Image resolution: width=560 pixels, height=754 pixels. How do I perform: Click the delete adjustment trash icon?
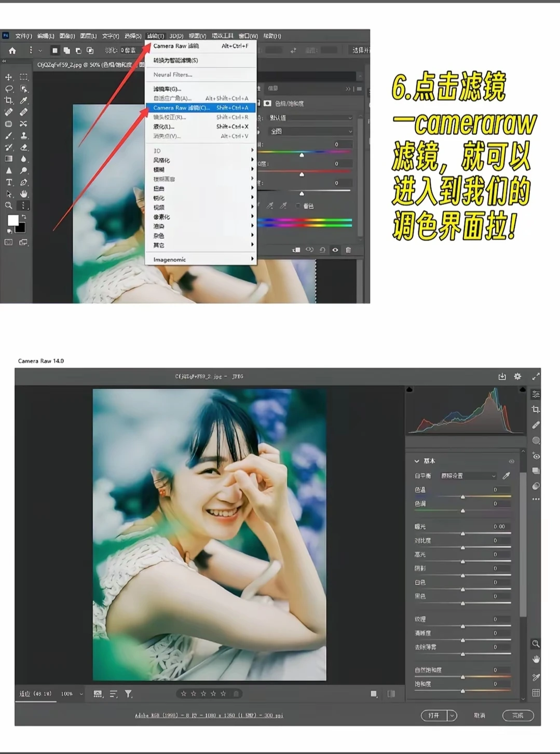pos(348,250)
